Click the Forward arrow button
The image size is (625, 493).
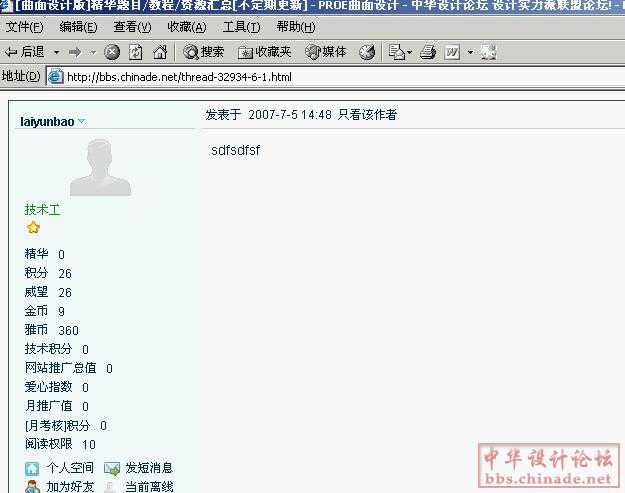[x=75, y=52]
